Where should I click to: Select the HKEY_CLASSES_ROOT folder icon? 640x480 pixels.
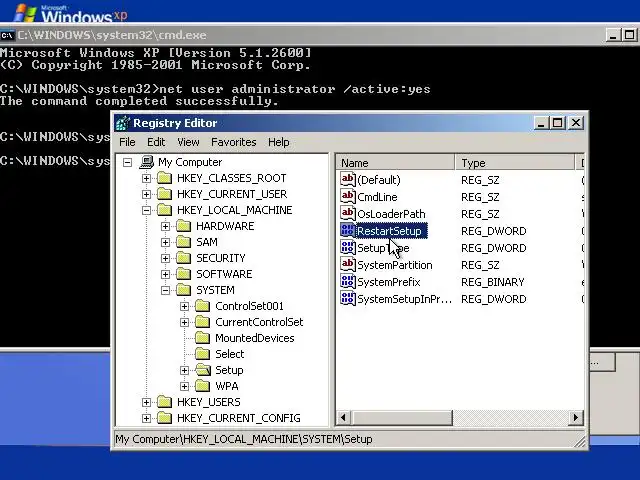coord(164,178)
